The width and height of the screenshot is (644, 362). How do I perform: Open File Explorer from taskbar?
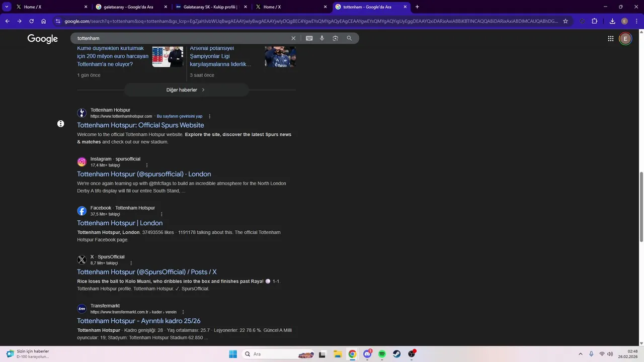tap(337, 354)
